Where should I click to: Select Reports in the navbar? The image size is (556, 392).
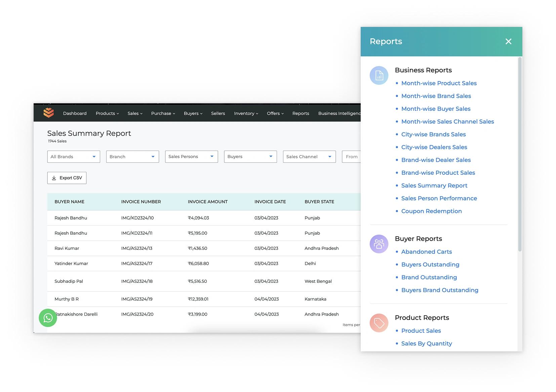(x=301, y=113)
